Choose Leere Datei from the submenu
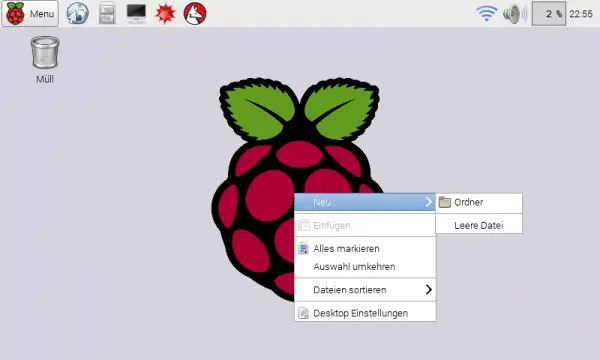 479,225
